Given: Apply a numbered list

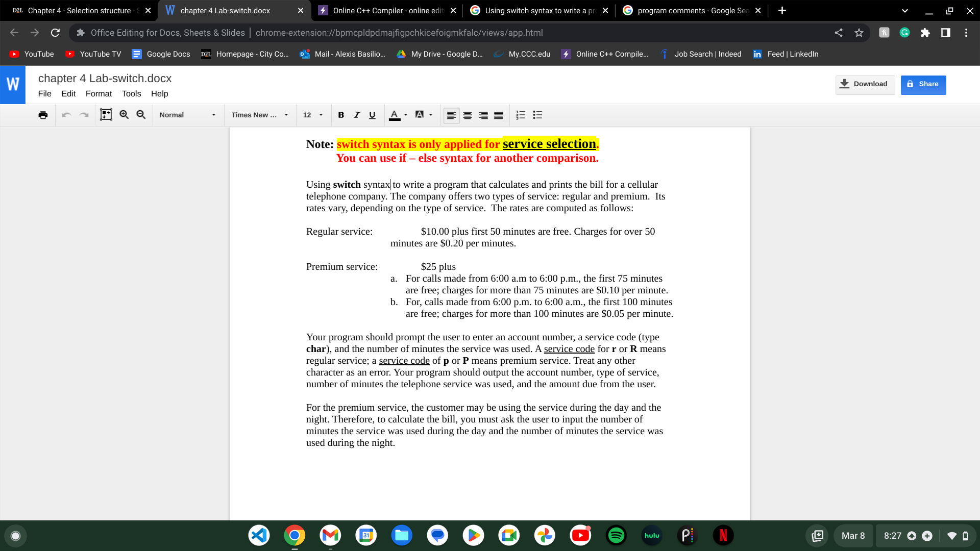Looking at the screenshot, I should coord(520,115).
